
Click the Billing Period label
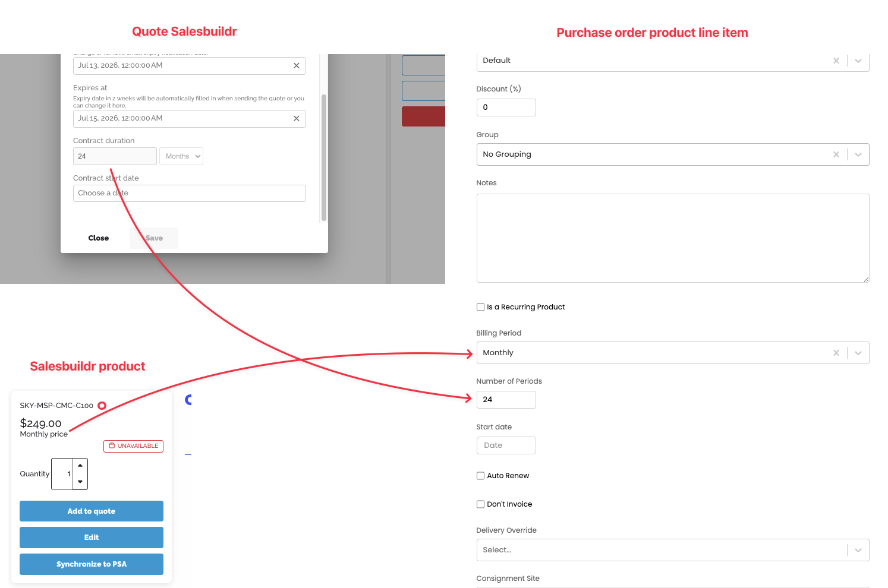tap(499, 333)
